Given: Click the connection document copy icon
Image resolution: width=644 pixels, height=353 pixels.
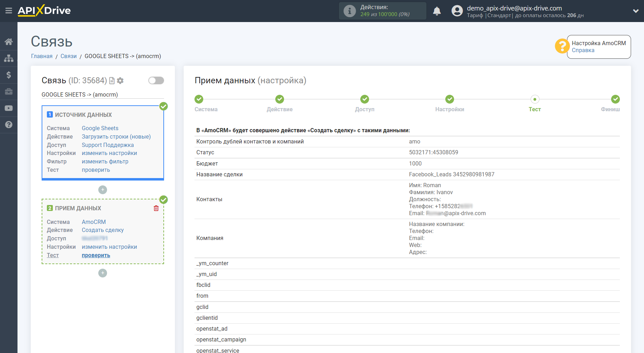Looking at the screenshot, I should coord(112,81).
